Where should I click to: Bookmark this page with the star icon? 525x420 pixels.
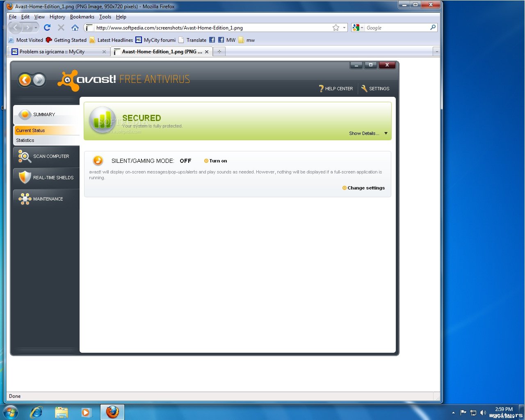pyautogui.click(x=336, y=27)
